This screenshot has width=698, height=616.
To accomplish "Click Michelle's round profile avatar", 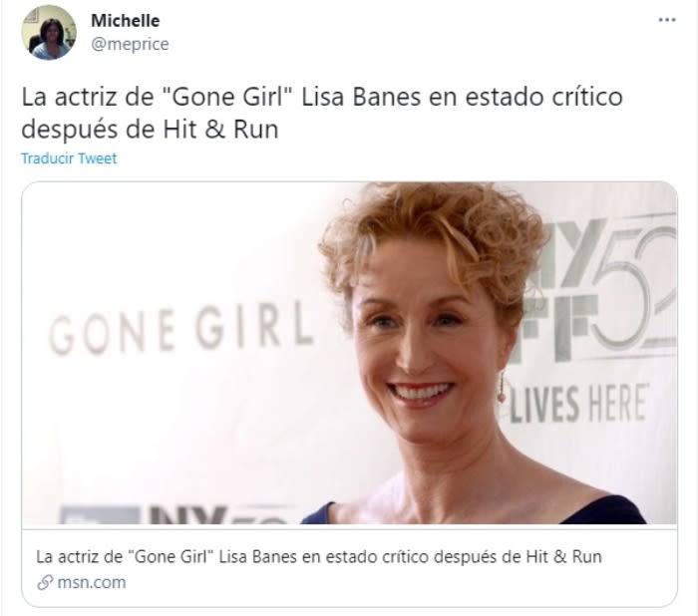I will tap(49, 33).
